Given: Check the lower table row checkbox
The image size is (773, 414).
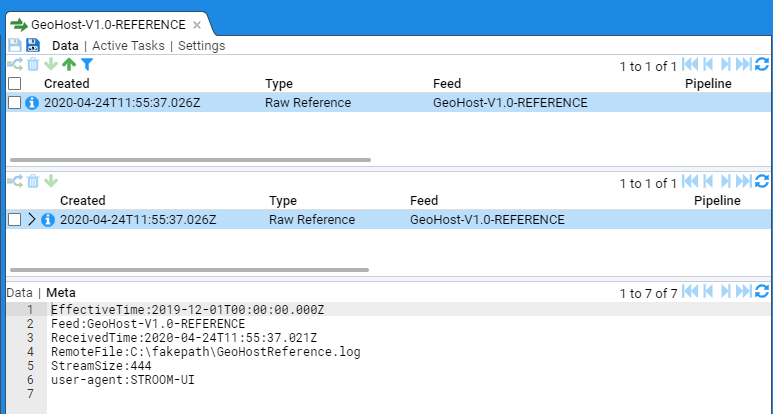Looking at the screenshot, I should pyautogui.click(x=14, y=220).
